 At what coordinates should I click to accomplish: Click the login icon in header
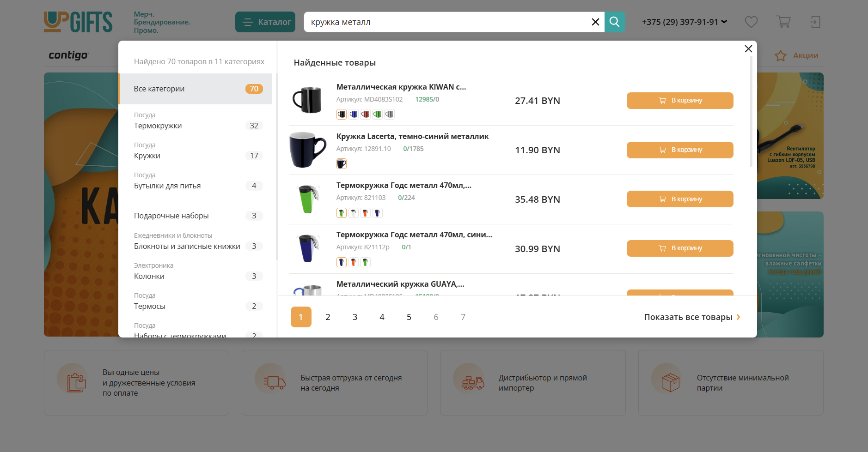[815, 22]
